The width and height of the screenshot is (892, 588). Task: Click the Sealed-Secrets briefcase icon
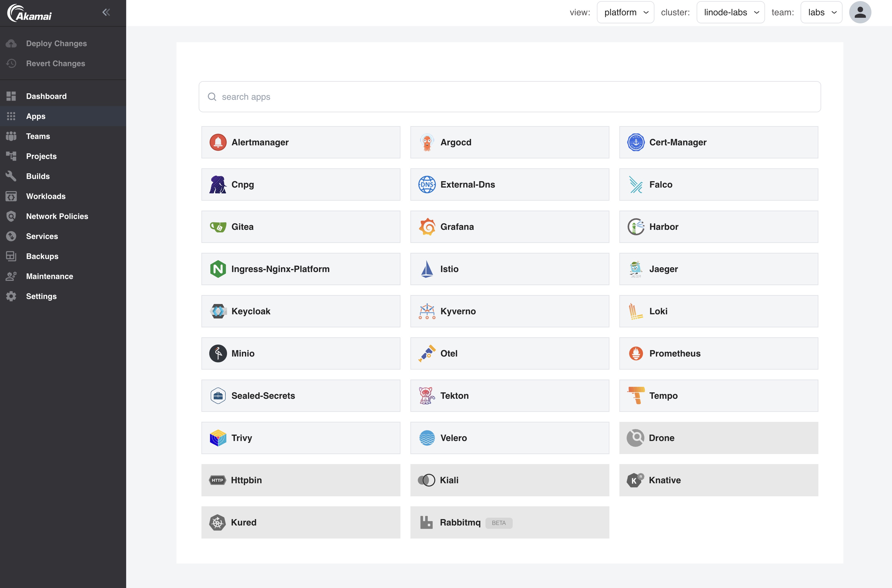218,396
